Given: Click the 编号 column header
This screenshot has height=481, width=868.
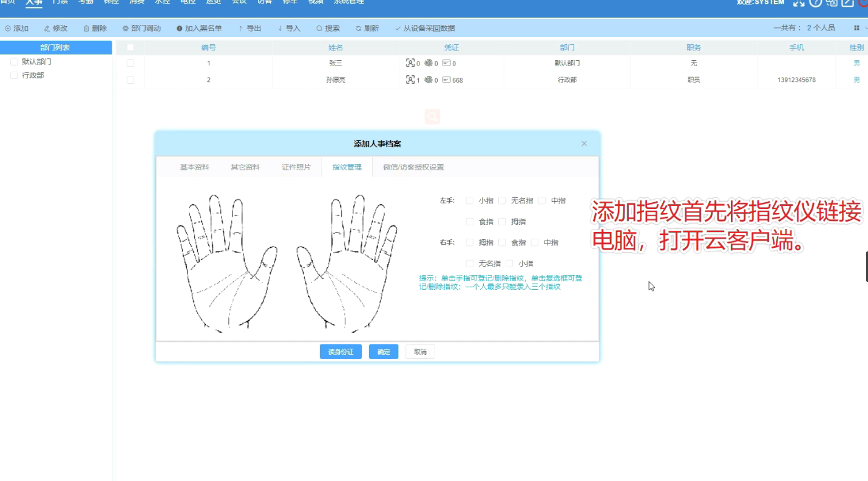Looking at the screenshot, I should [209, 47].
